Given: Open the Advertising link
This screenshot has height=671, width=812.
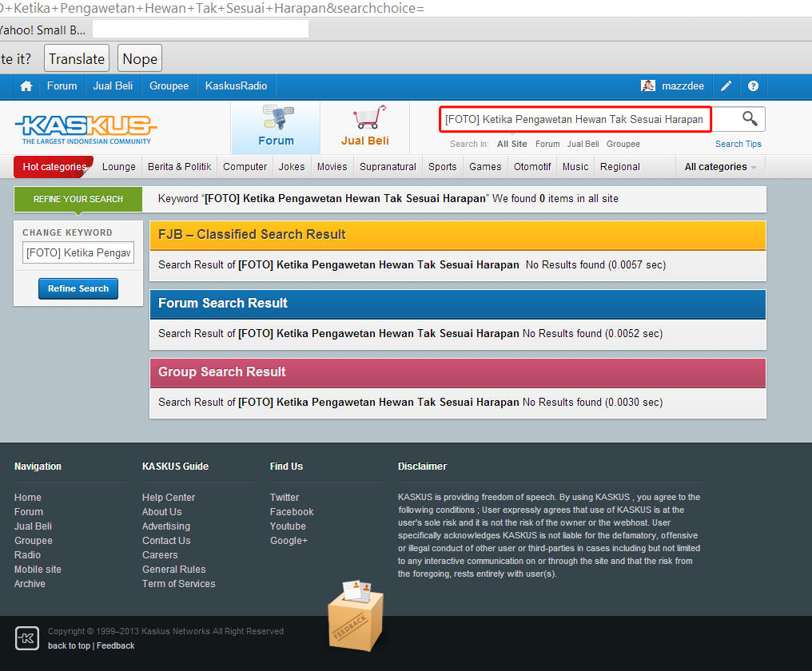Looking at the screenshot, I should pyautogui.click(x=166, y=526).
